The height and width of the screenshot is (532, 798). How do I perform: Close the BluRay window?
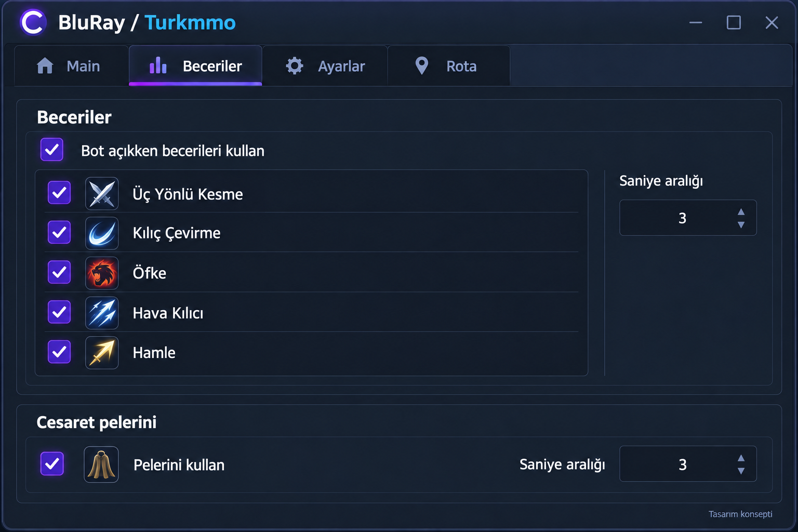coord(772,22)
